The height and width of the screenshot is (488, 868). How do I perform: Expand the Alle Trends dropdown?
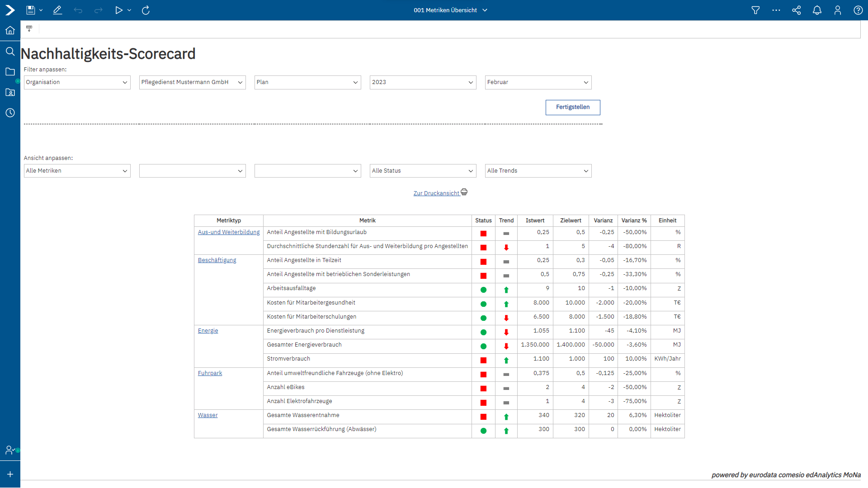[538, 171]
